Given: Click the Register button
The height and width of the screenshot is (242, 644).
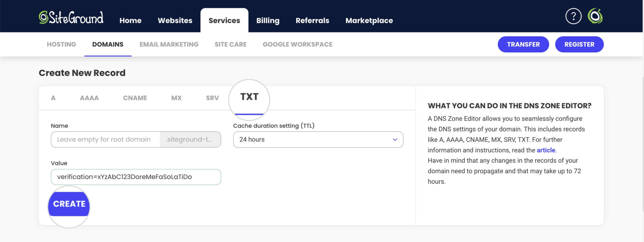Looking at the screenshot, I should [579, 44].
